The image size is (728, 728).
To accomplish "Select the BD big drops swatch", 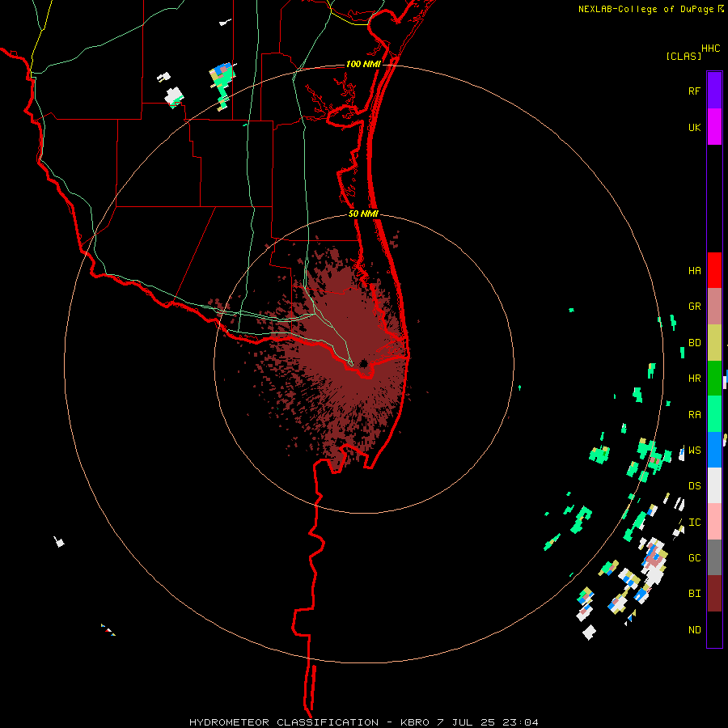I will click(714, 343).
